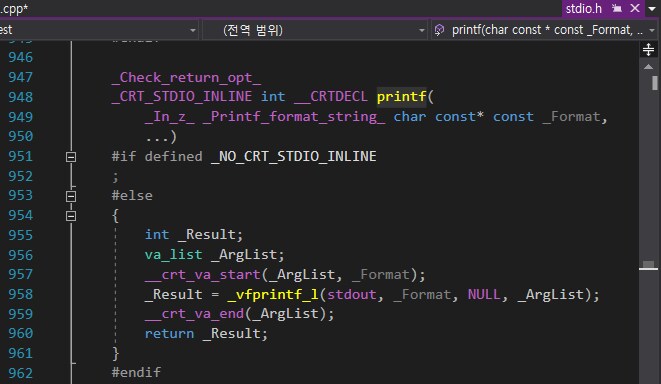Pin the stdio.h tab
The width and height of the screenshot is (661, 384).
coord(617,8)
